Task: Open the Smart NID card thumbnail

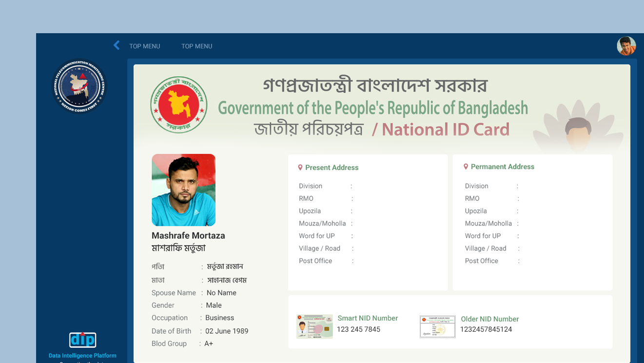Action: [x=314, y=326]
